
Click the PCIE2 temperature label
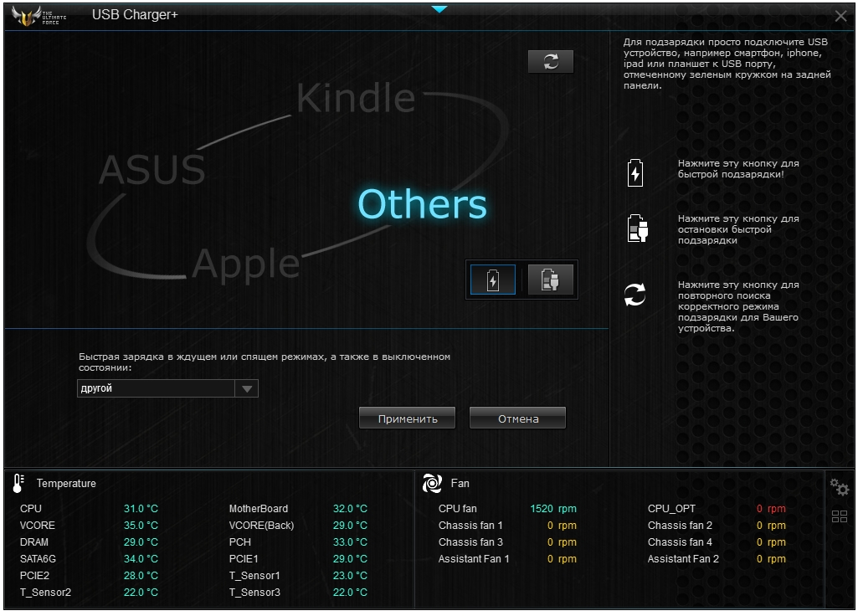click(34, 576)
